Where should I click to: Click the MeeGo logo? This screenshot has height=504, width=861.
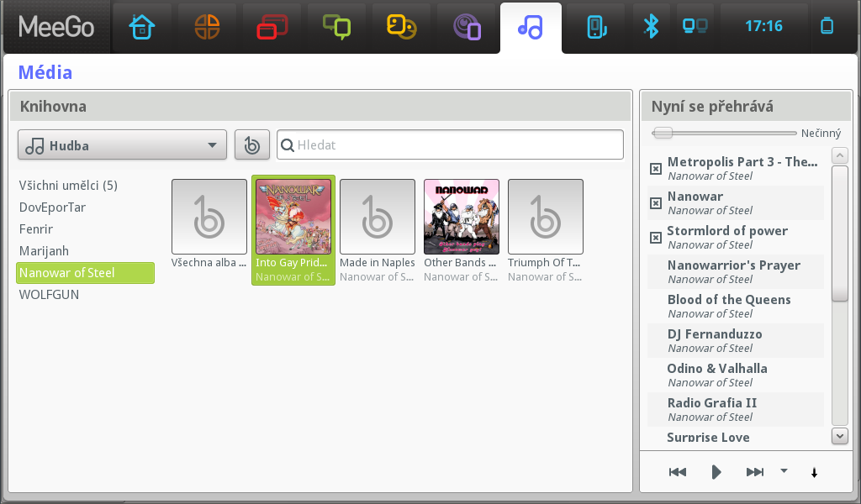coord(56,26)
